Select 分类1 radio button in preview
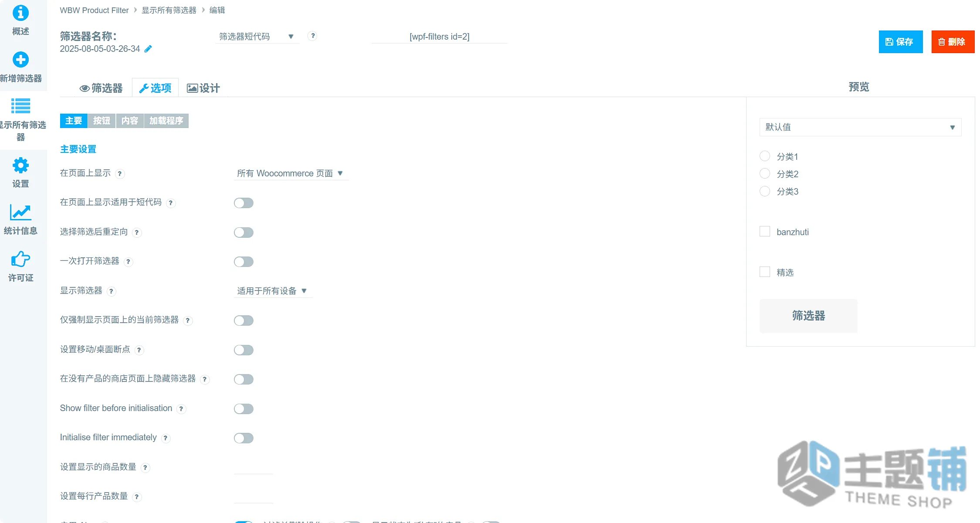The height and width of the screenshot is (523, 980). click(765, 156)
